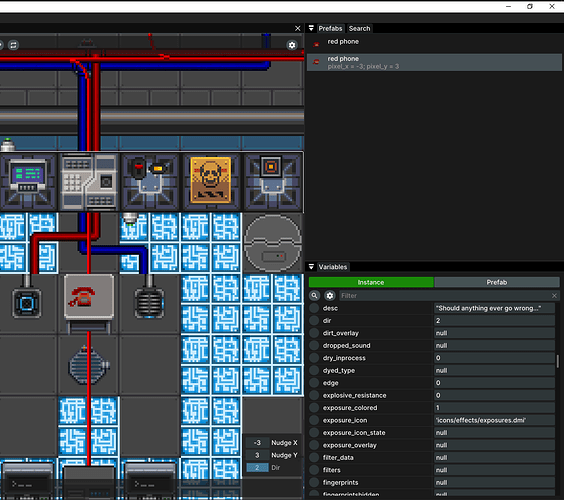Viewport: 564px width, 500px height.
Task: Toggle the pin circle next to dir
Action: (314, 321)
